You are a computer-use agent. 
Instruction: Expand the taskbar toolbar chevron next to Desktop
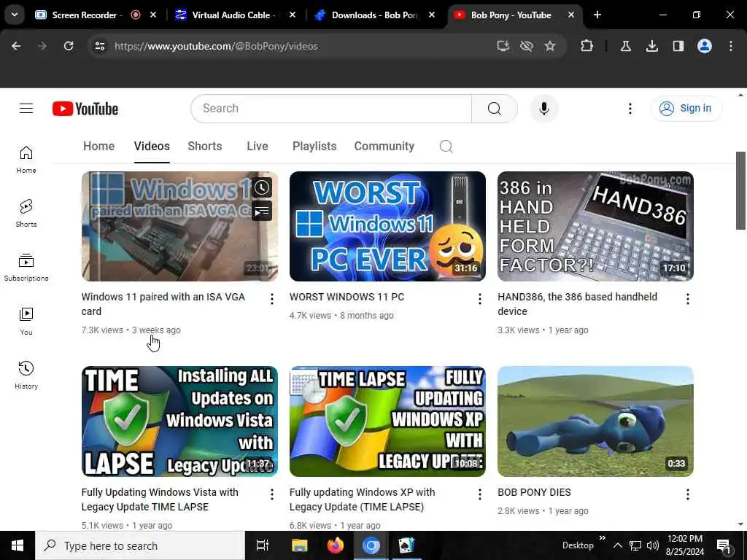pos(602,538)
